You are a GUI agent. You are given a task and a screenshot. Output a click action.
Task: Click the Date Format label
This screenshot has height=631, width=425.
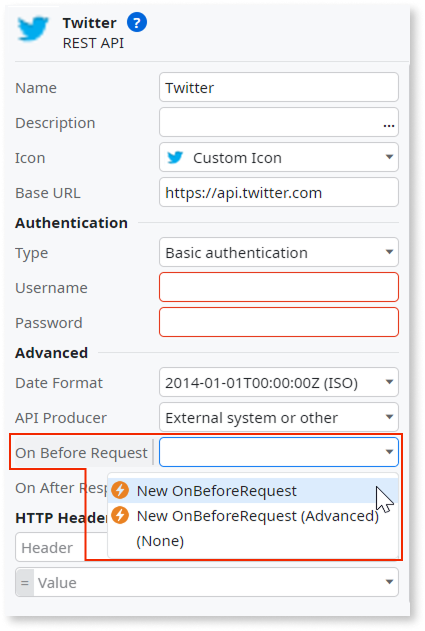coord(59,383)
